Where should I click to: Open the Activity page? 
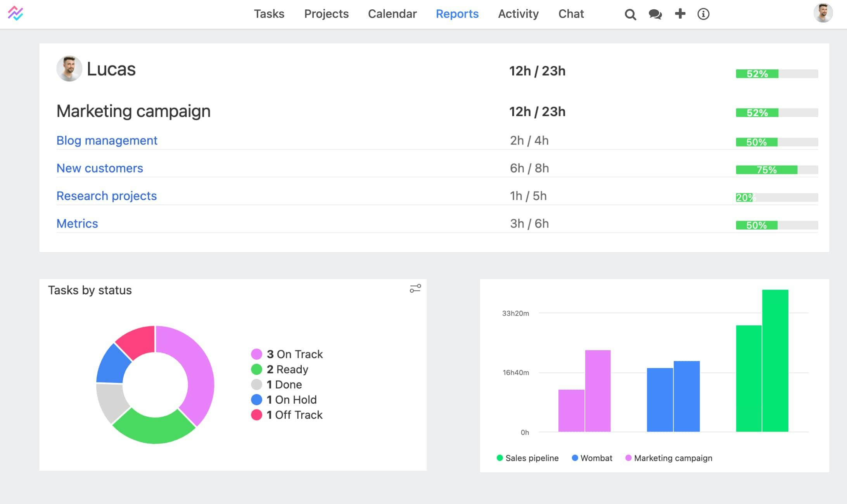pos(518,14)
